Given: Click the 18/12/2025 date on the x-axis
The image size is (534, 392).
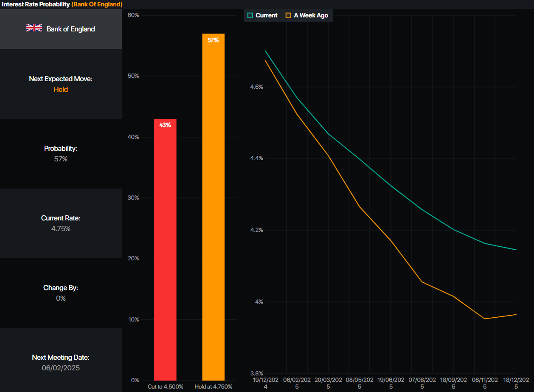Looking at the screenshot, I should (516, 383).
